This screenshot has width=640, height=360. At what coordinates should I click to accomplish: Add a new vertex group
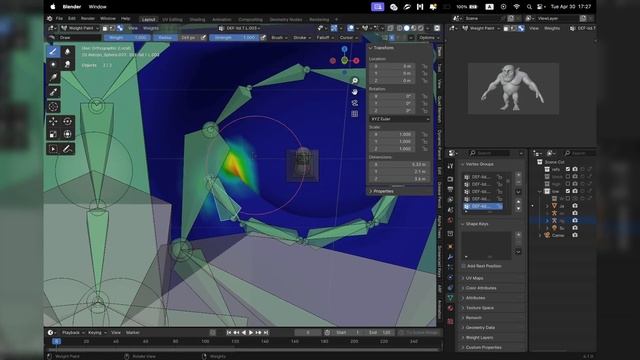click(x=518, y=175)
